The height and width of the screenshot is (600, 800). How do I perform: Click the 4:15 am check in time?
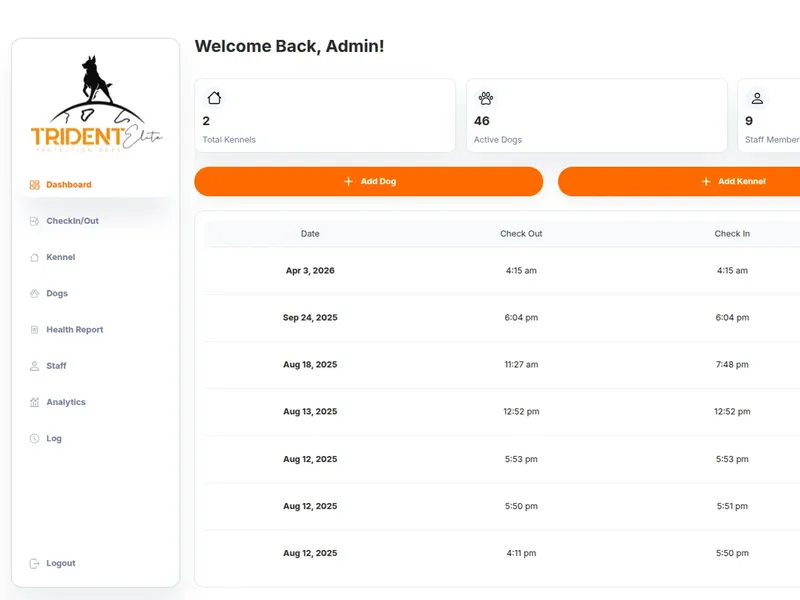(732, 270)
